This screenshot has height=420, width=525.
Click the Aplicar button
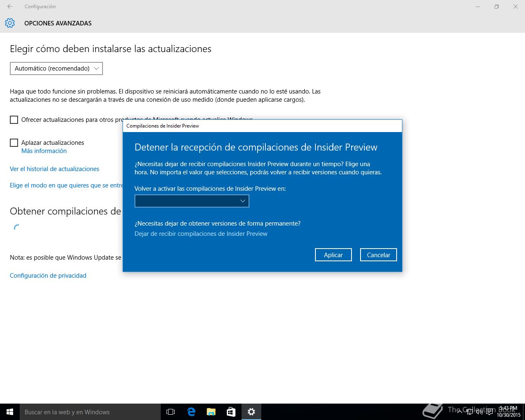[x=333, y=255]
